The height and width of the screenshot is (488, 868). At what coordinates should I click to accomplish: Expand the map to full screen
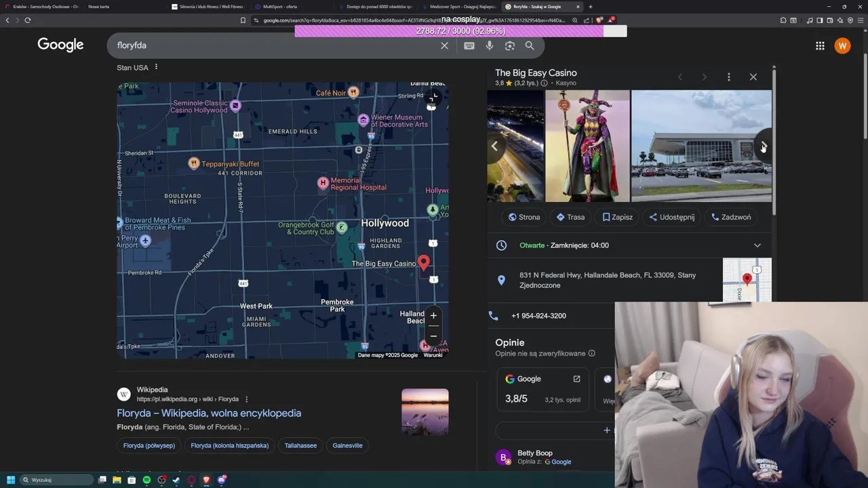(x=433, y=97)
